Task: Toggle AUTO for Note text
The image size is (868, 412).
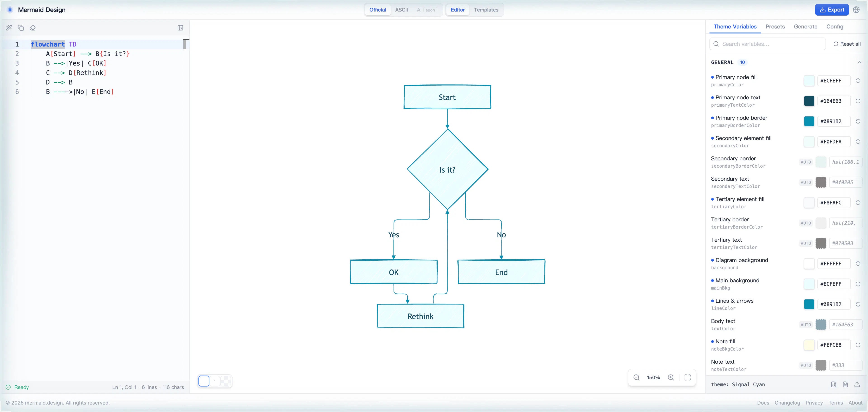Action: coord(806,365)
